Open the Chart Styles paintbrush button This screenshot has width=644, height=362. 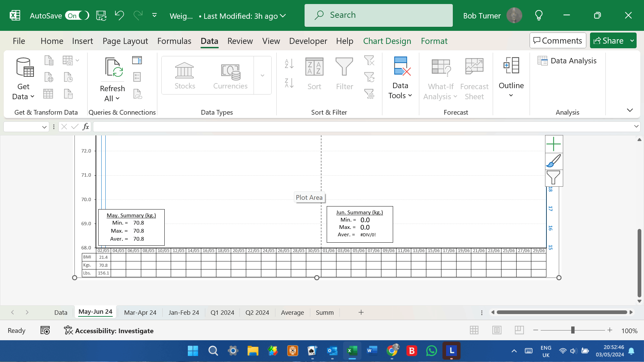(x=553, y=161)
